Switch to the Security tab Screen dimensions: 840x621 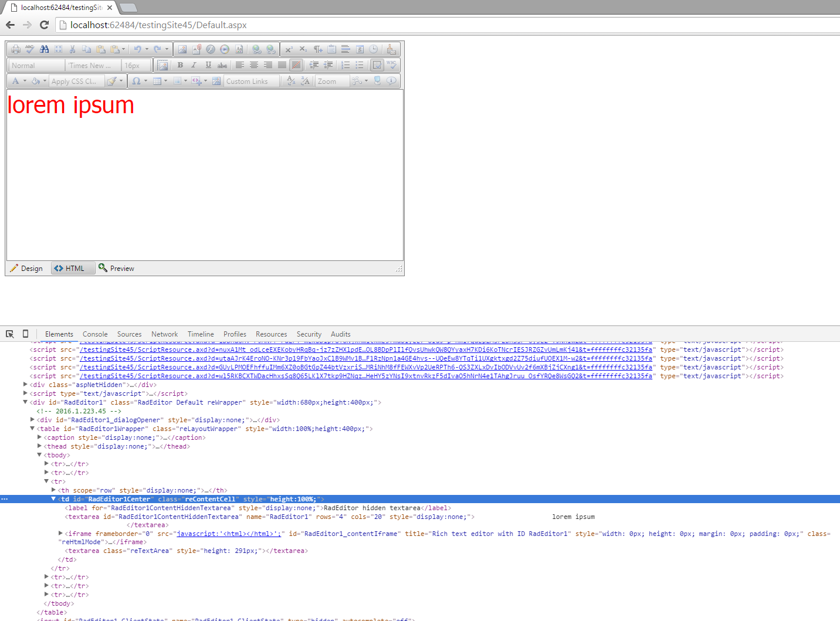[x=309, y=334]
